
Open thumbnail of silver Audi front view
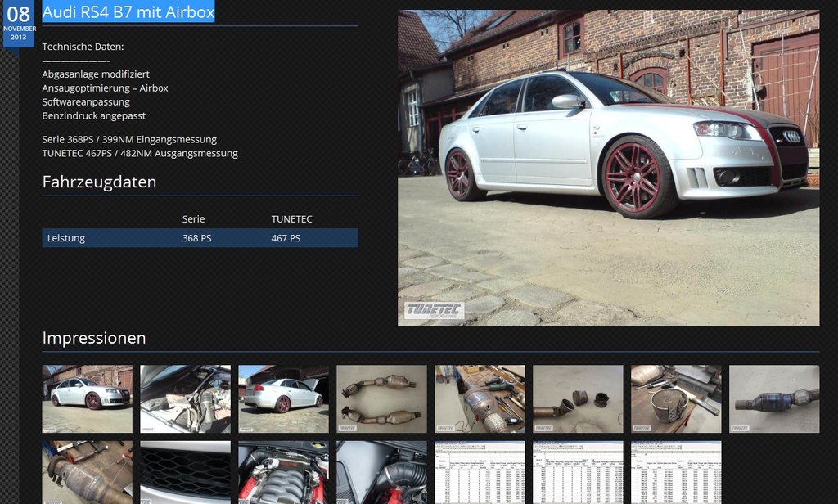[x=87, y=398]
